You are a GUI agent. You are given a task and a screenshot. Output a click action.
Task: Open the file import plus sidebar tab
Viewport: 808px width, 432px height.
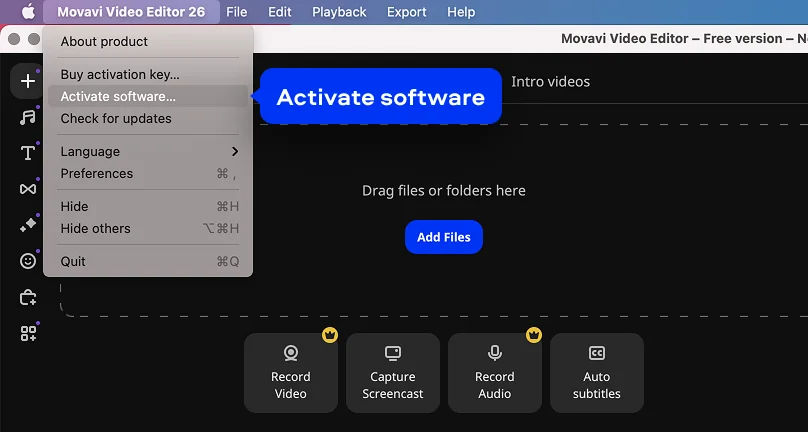(27, 81)
